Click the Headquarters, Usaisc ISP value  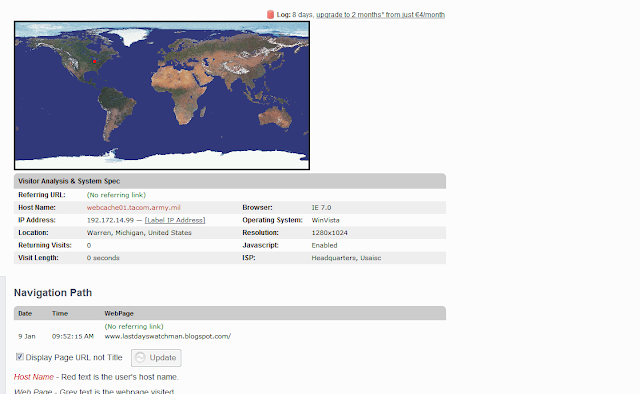click(346, 258)
